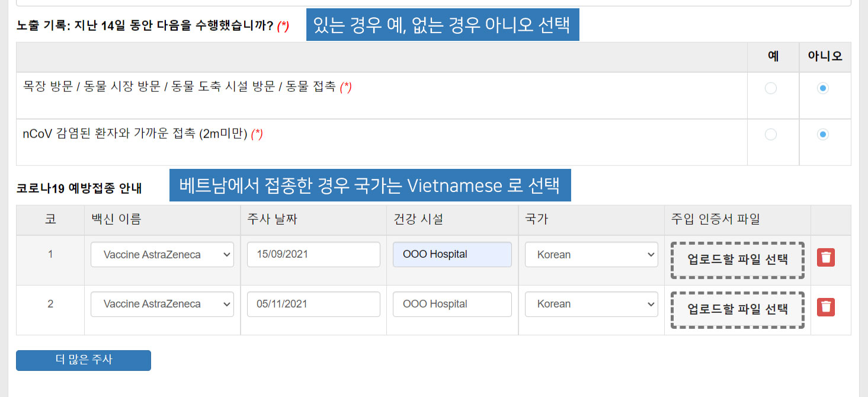Open vaccine name dropdown in row 1

162,255
